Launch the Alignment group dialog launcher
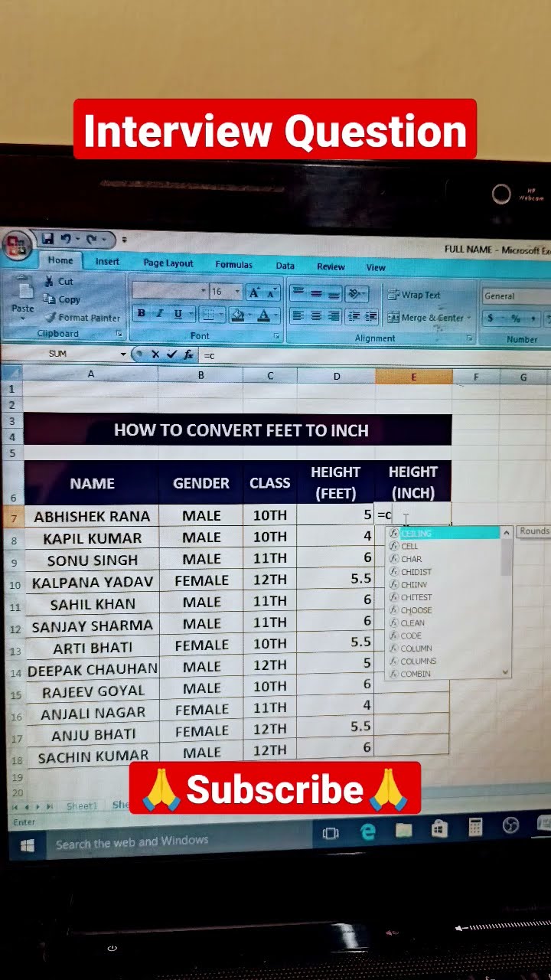Image resolution: width=551 pixels, height=980 pixels. [x=468, y=338]
